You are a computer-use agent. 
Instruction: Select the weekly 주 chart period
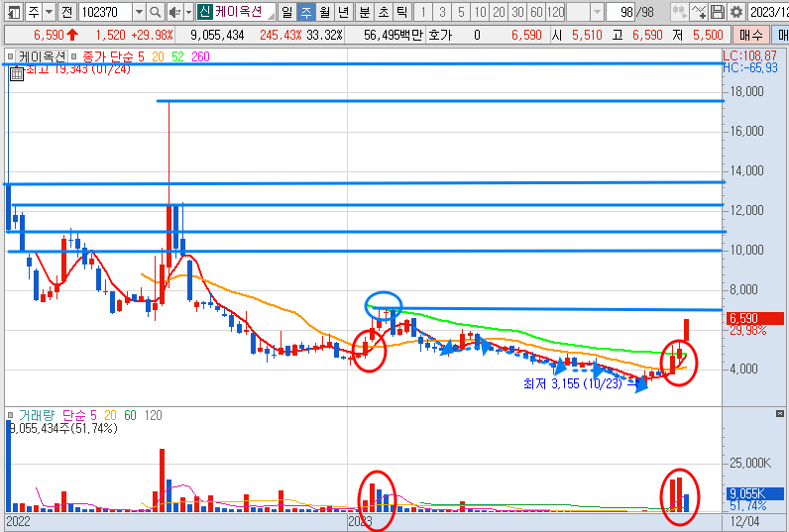point(306,12)
